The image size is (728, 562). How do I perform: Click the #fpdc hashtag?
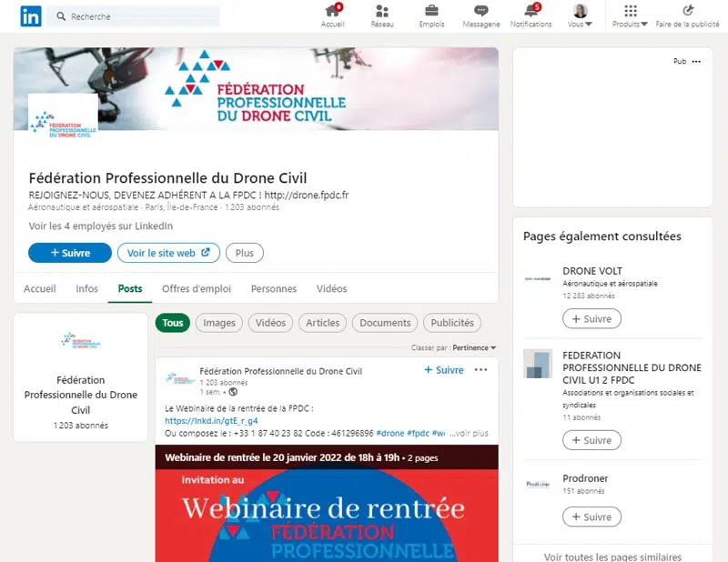(418, 433)
